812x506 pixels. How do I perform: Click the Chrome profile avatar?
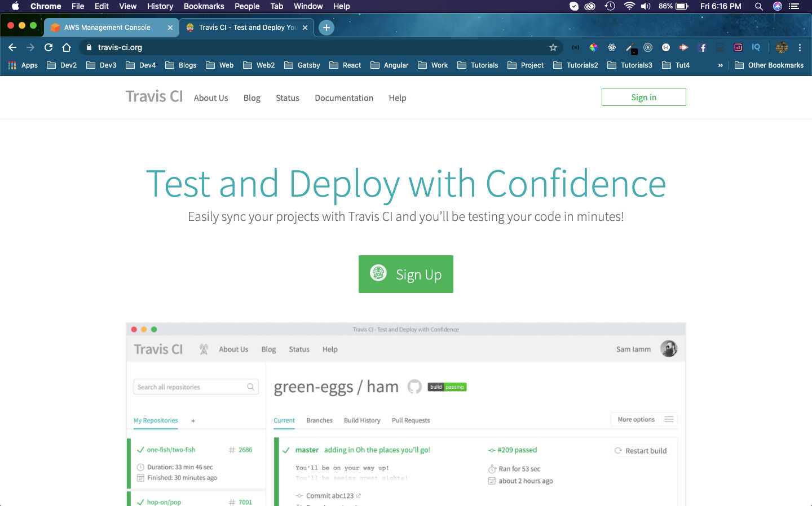[782, 47]
